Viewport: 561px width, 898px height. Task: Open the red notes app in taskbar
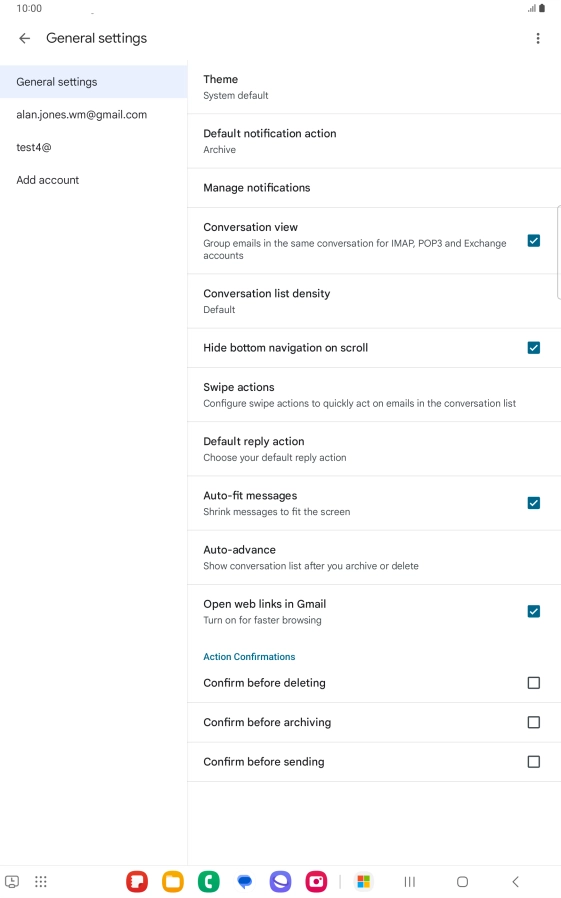pos(137,881)
